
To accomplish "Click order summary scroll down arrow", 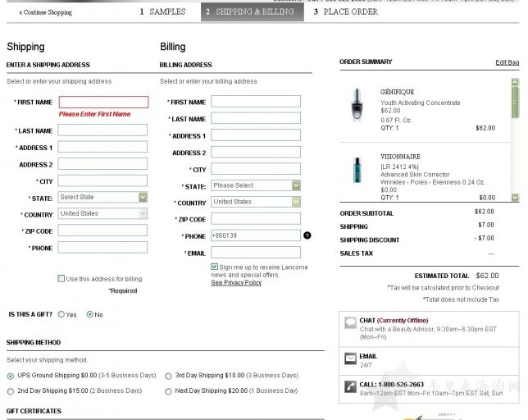I will click(515, 198).
